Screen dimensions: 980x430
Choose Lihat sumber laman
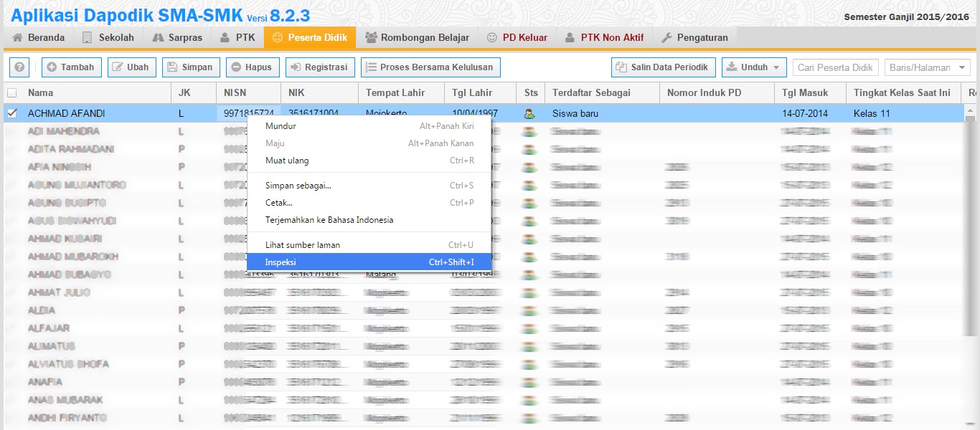[x=369, y=245]
